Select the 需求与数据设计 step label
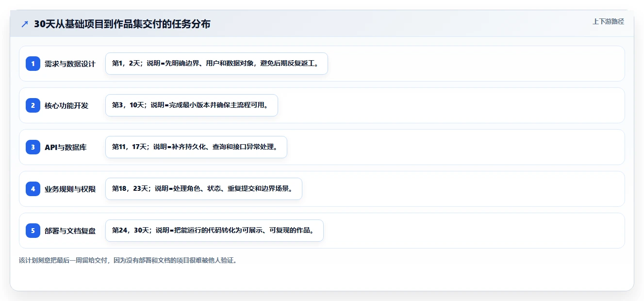The height and width of the screenshot is (301, 644). [x=70, y=64]
